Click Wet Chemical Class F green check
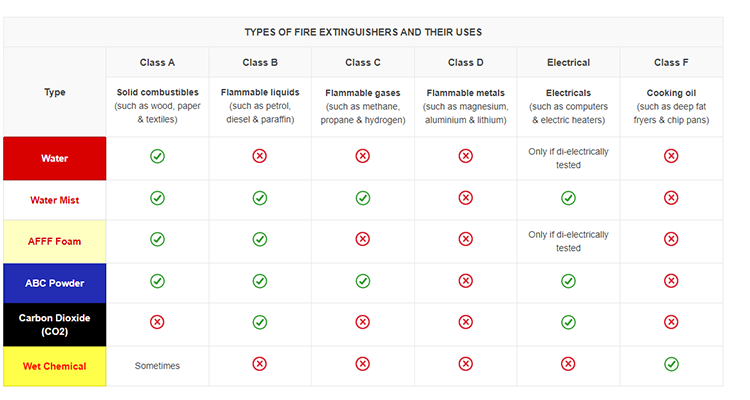 click(x=671, y=364)
